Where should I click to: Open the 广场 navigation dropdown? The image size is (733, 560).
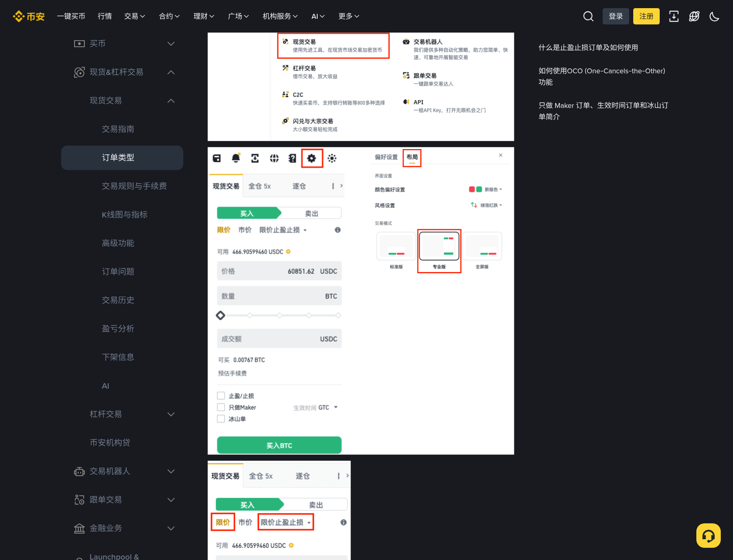pyautogui.click(x=238, y=16)
